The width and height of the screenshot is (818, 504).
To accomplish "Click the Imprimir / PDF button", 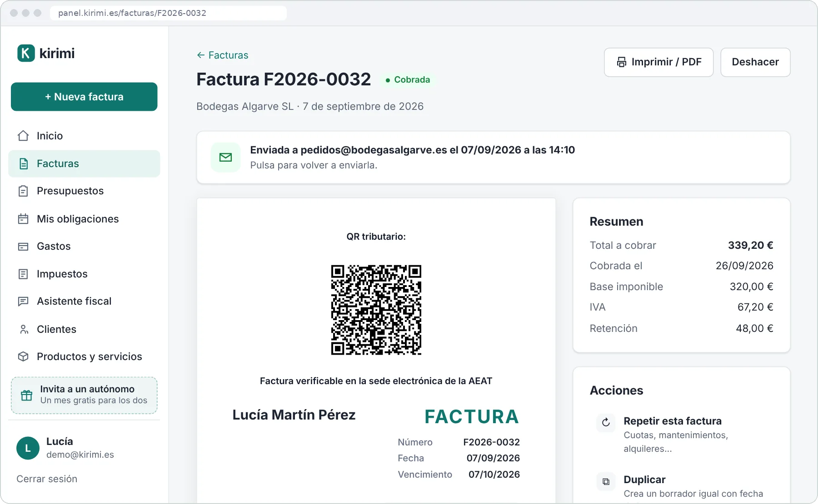I will pos(658,62).
